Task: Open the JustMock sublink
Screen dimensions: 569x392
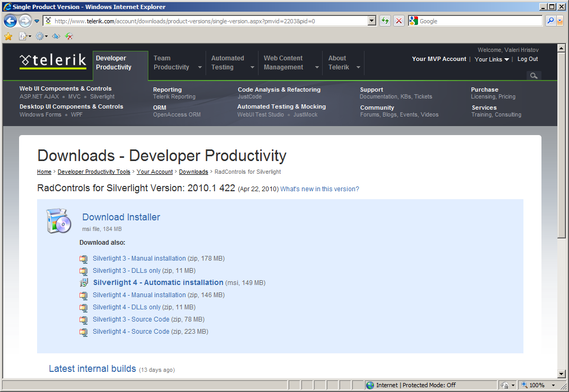Action: point(305,115)
